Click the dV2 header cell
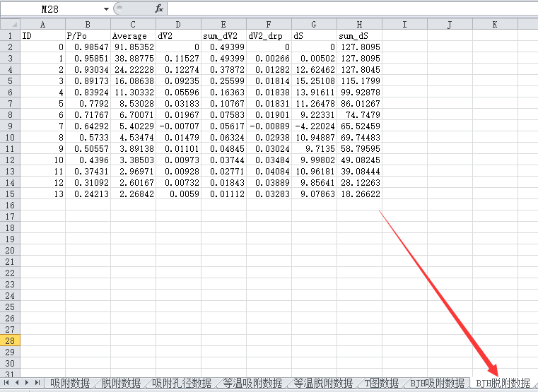This screenshot has height=392, width=538. coord(178,35)
